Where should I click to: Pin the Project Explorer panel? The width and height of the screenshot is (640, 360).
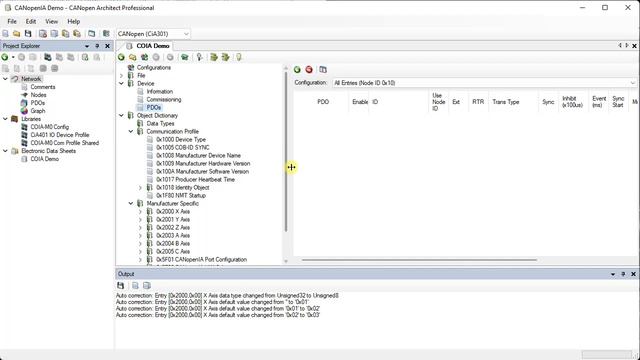97,46
